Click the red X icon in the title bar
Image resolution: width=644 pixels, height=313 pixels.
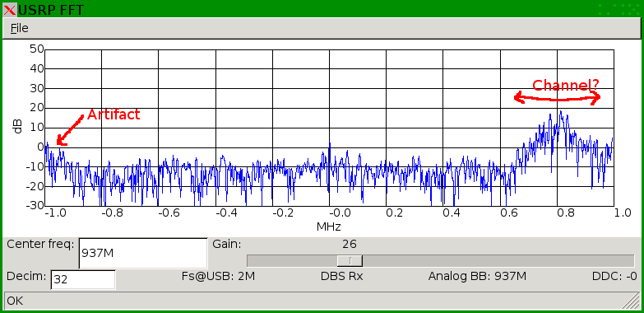[x=9, y=9]
